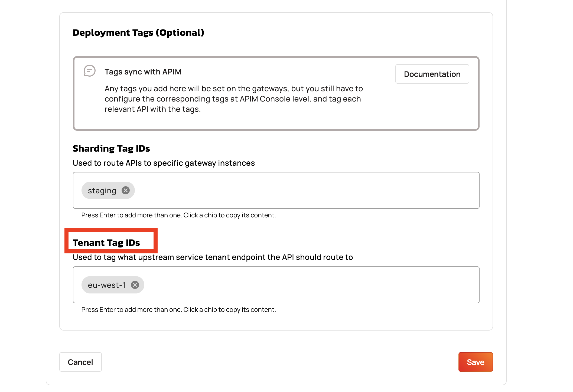This screenshot has height=392, width=573.
Task: Click the Tags sync with APIM title
Action: [143, 72]
